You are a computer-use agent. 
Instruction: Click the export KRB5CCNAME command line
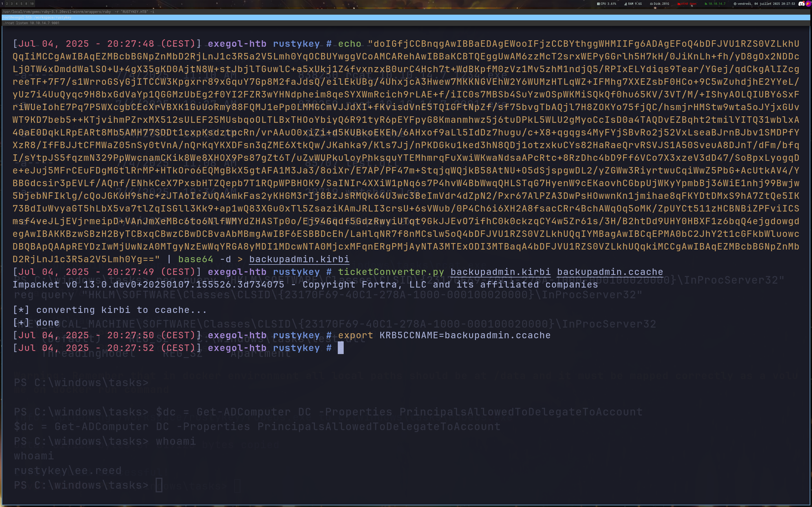click(444, 335)
